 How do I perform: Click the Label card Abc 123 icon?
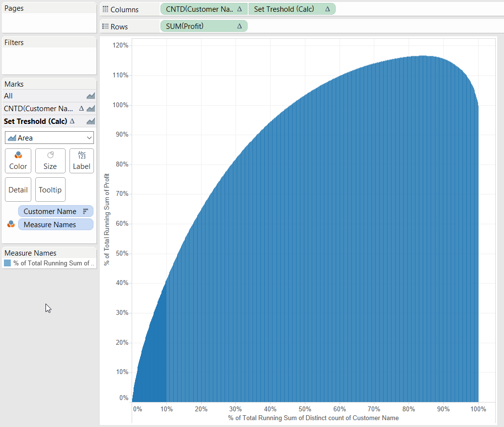click(82, 155)
